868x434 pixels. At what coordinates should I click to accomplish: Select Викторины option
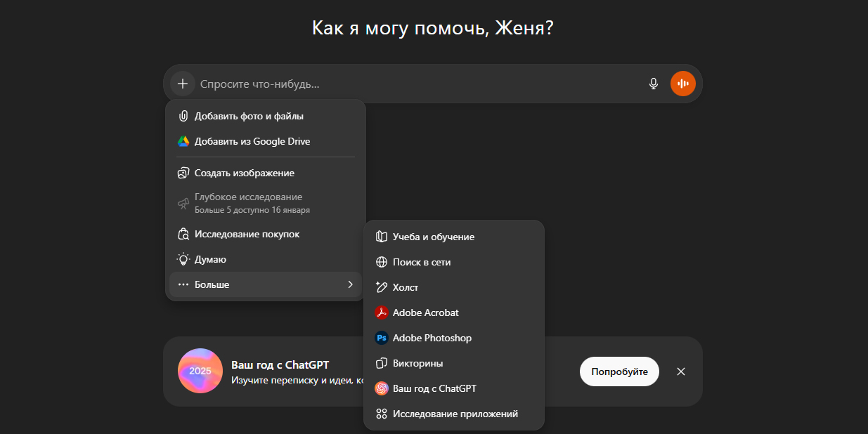pyautogui.click(x=454, y=363)
